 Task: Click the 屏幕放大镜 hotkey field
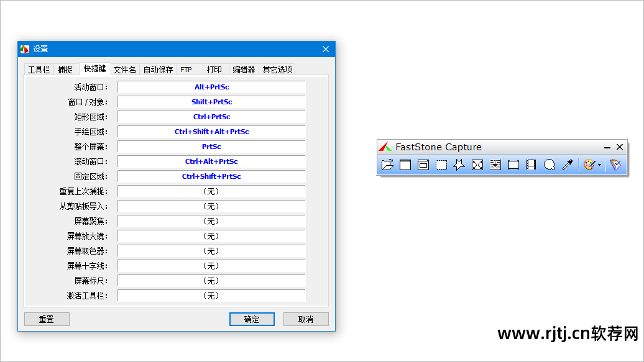[211, 236]
